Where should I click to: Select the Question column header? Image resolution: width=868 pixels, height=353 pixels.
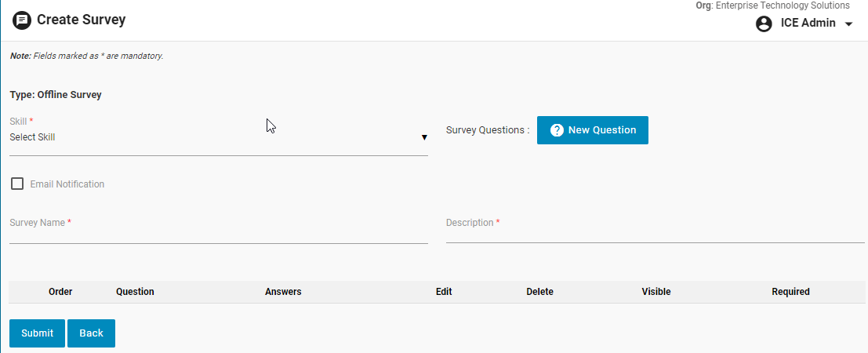tap(135, 292)
